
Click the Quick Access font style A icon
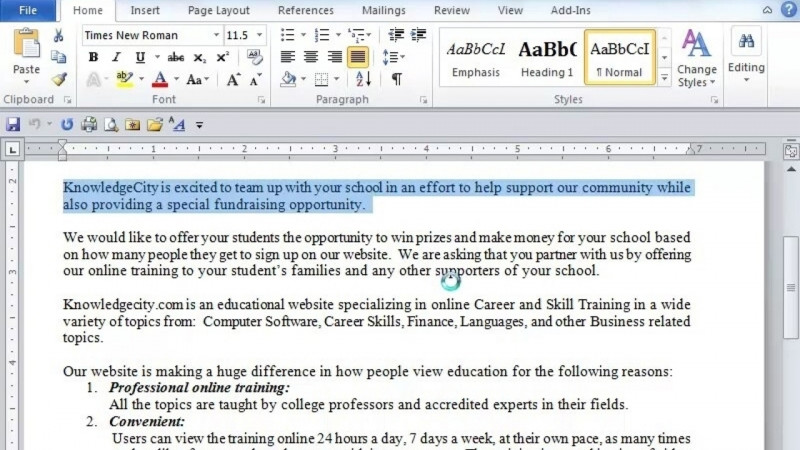(x=177, y=124)
